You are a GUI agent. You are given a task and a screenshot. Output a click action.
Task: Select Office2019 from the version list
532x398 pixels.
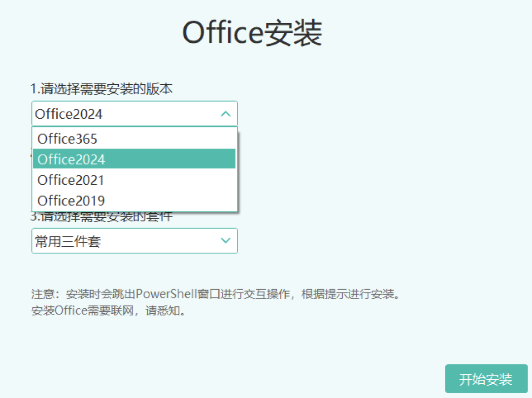point(134,200)
